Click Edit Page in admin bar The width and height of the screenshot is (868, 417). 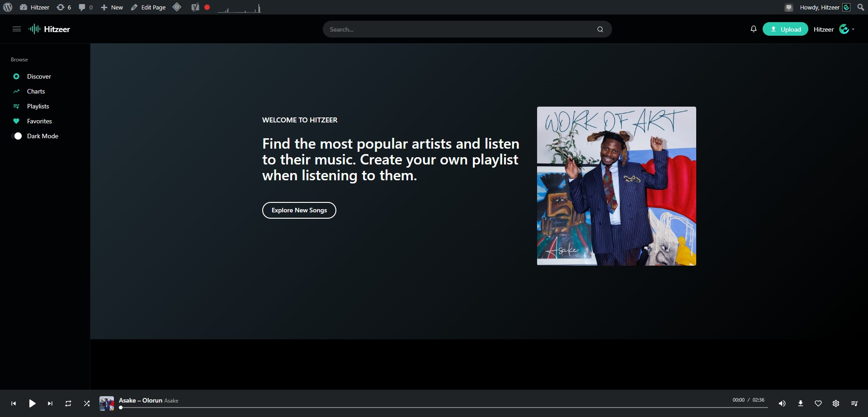click(x=148, y=7)
